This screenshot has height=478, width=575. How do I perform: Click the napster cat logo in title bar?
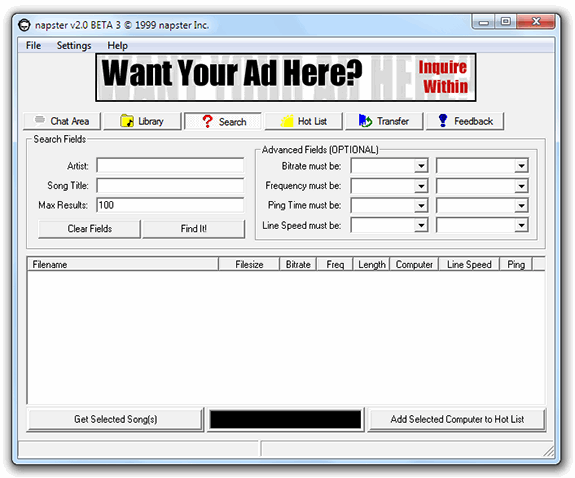pyautogui.click(x=24, y=25)
